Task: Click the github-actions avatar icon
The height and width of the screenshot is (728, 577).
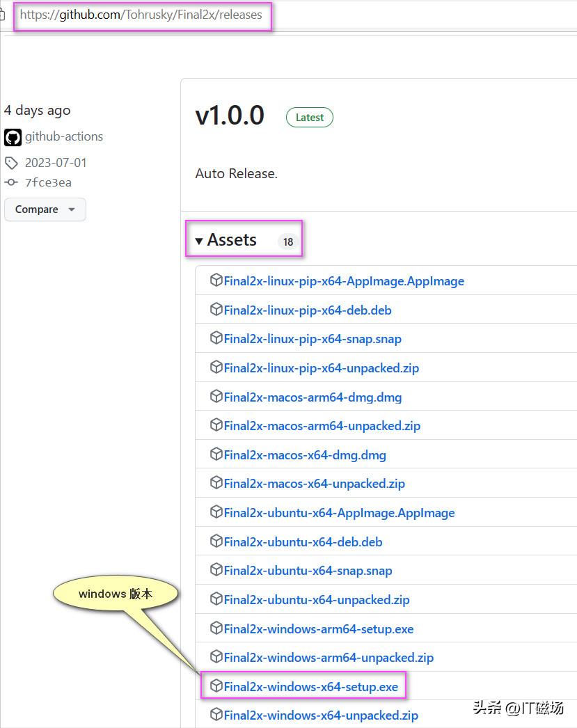Action: pos(13,137)
